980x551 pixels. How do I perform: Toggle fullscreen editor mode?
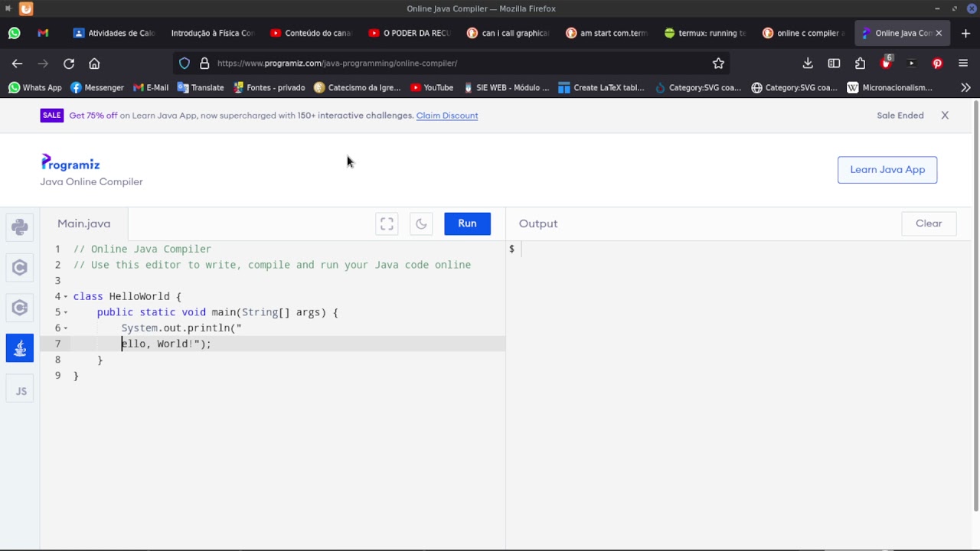387,223
